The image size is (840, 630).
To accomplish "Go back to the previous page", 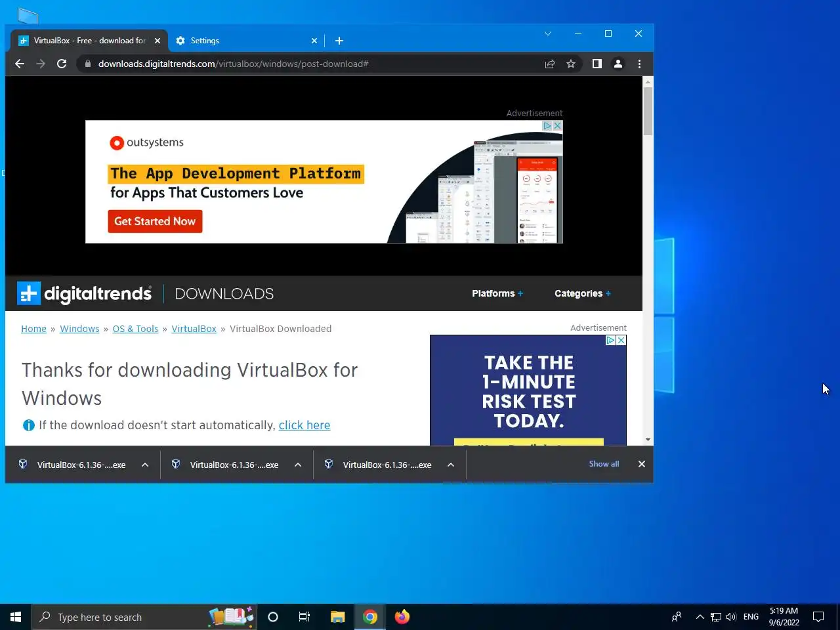I will [x=20, y=64].
